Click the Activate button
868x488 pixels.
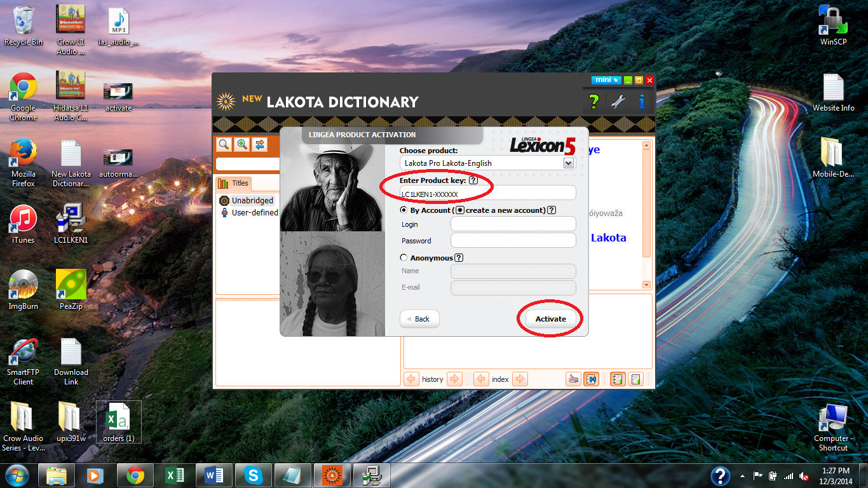click(x=551, y=319)
